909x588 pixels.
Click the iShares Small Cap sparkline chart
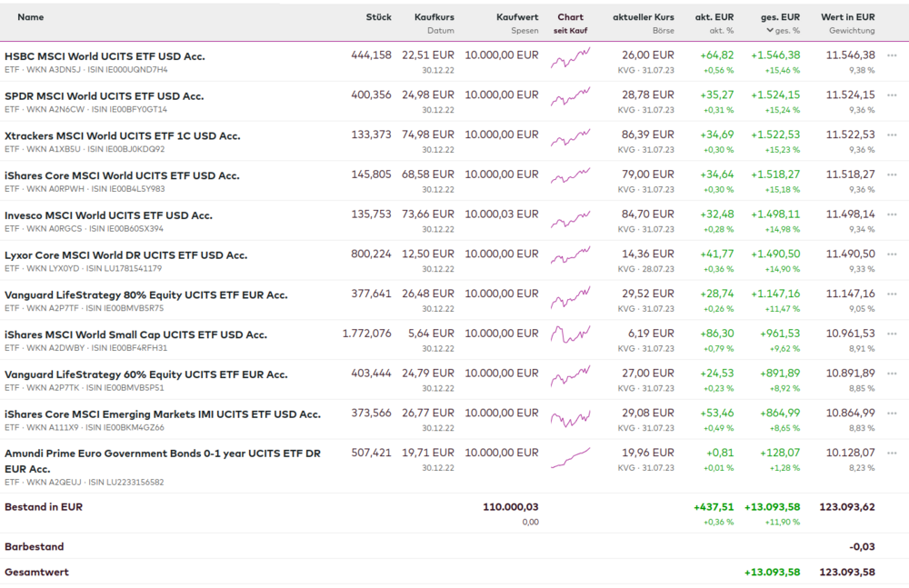[570, 339]
